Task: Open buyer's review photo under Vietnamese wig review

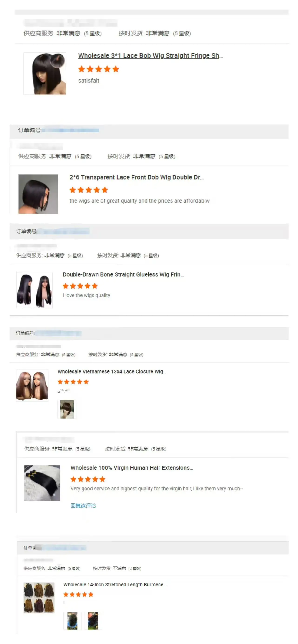Action: coord(67,409)
